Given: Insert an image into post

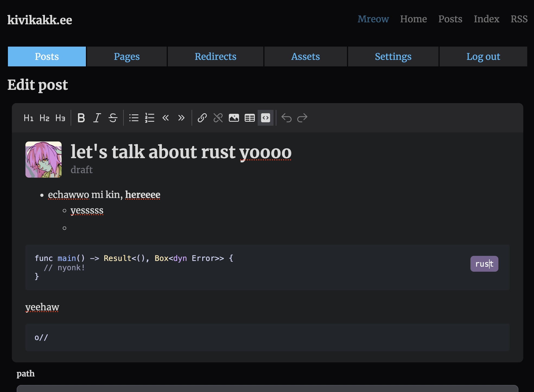Looking at the screenshot, I should pyautogui.click(x=234, y=118).
